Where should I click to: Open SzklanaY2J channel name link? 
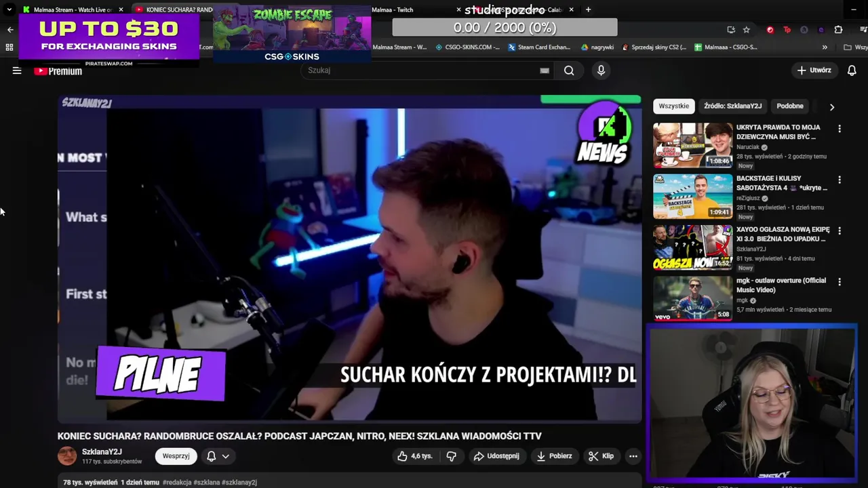102,452
